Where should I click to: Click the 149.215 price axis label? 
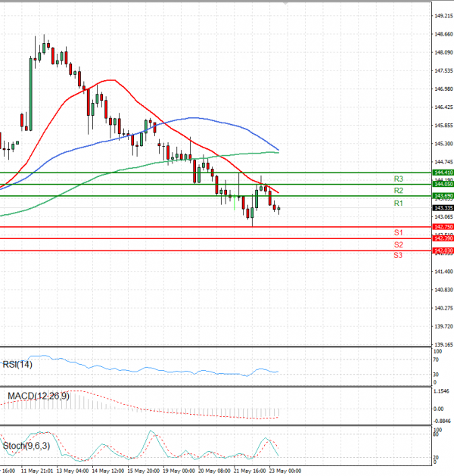coord(443,16)
